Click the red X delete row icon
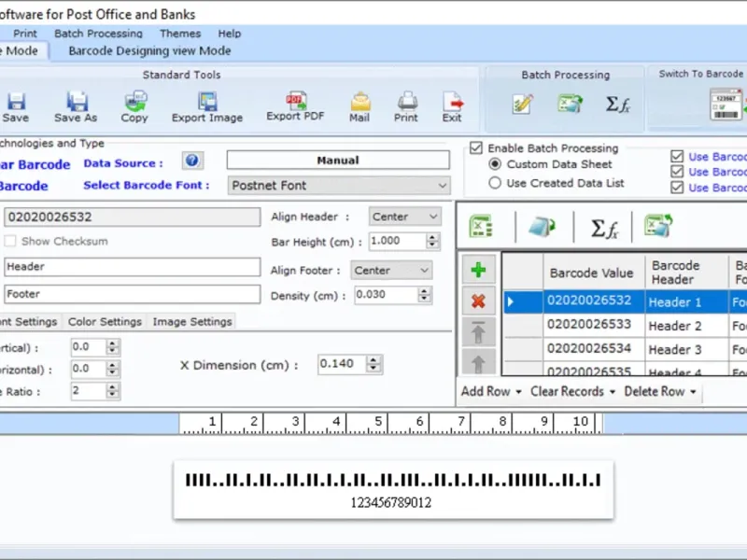This screenshot has height=560, width=747. (x=478, y=301)
